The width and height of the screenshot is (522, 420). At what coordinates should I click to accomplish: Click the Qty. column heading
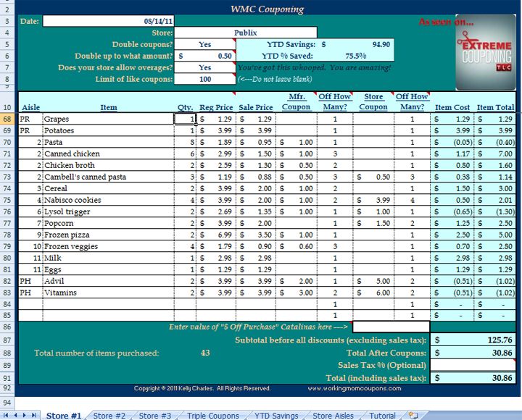185,107
